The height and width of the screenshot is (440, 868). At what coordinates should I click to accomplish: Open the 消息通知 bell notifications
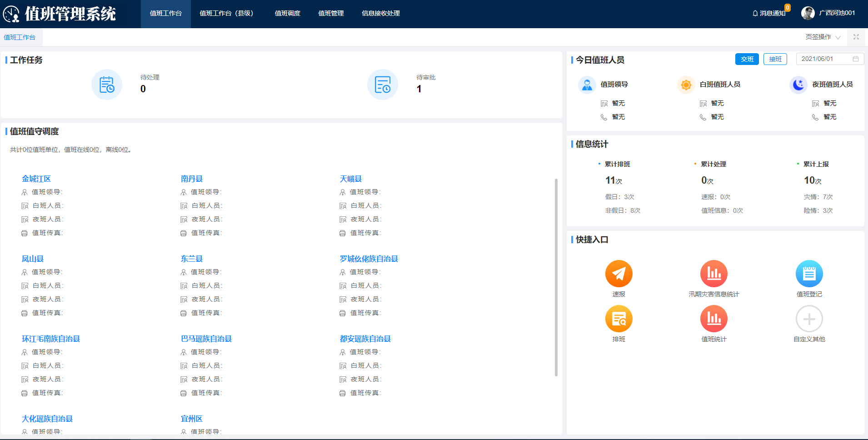pos(768,13)
